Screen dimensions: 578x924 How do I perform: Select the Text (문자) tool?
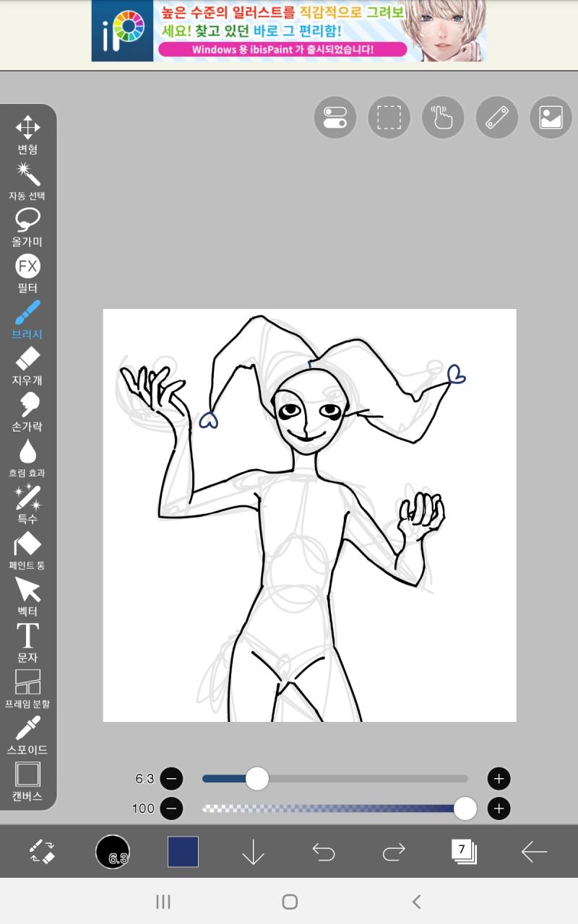(x=27, y=644)
